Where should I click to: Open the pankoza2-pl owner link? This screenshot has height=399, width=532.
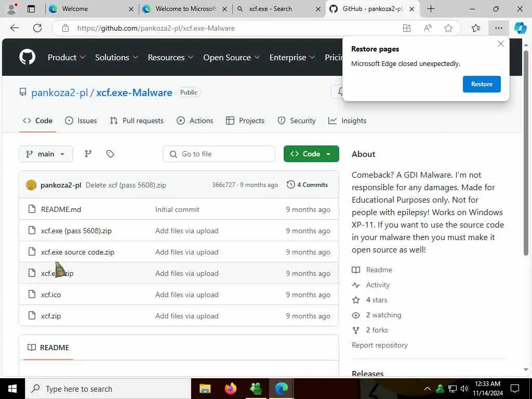(59, 92)
